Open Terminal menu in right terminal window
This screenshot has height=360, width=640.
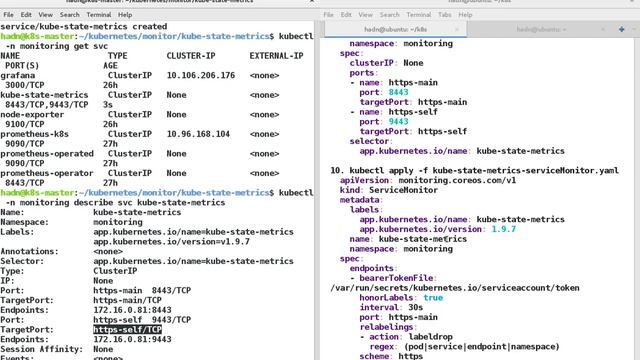coord(419,15)
